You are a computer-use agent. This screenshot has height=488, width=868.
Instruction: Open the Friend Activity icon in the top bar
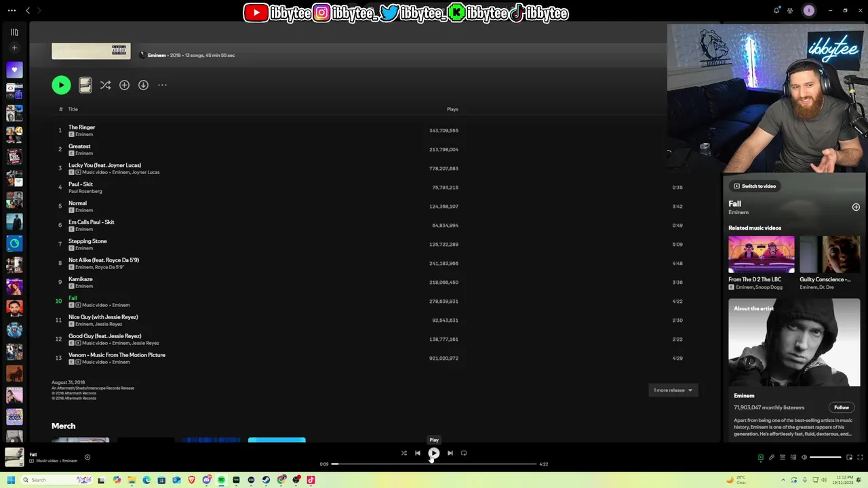pos(790,10)
